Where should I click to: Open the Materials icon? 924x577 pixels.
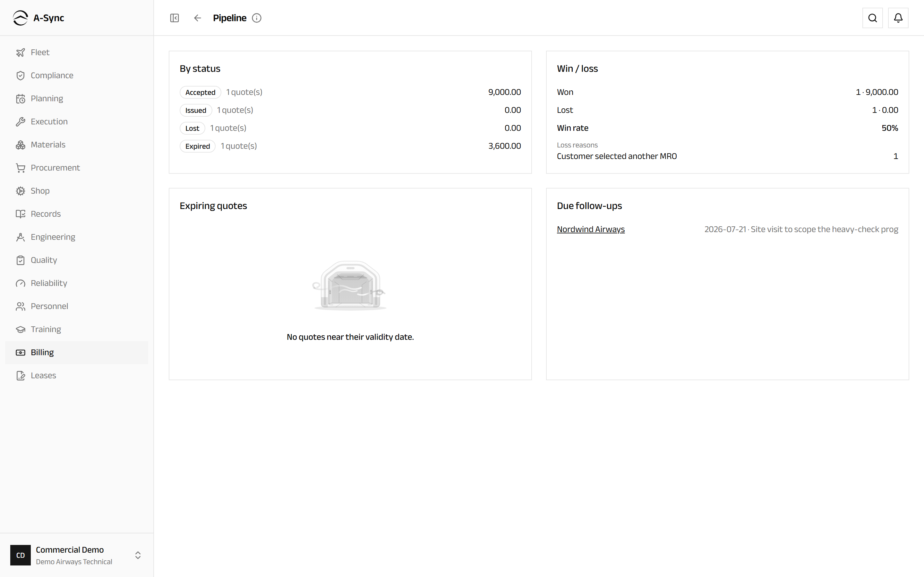click(x=21, y=145)
